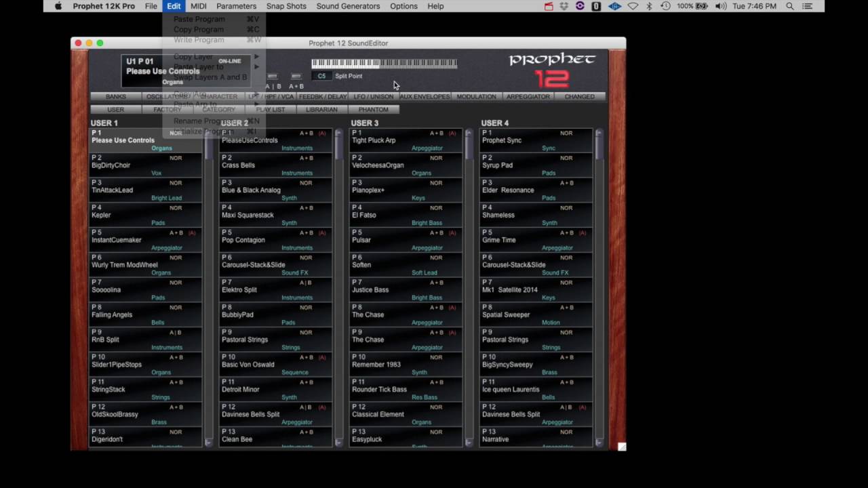Open the Bluetooth status menu
This screenshot has height=488, width=868.
coord(649,6)
